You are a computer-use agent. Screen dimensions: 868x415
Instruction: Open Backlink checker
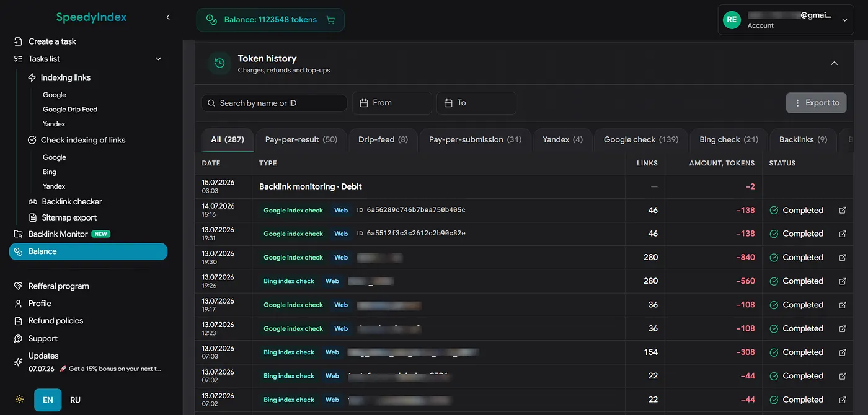72,201
